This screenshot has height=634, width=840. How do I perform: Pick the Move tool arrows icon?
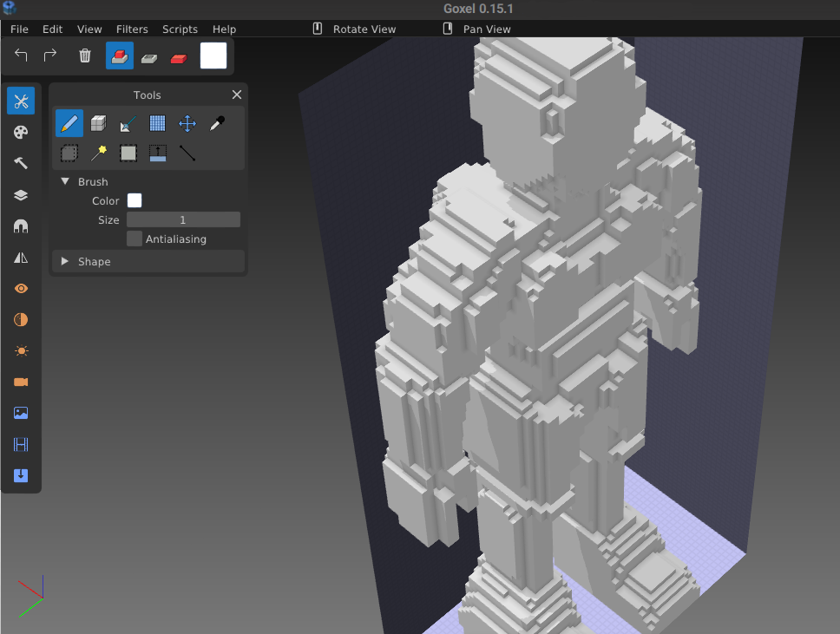[x=187, y=123]
